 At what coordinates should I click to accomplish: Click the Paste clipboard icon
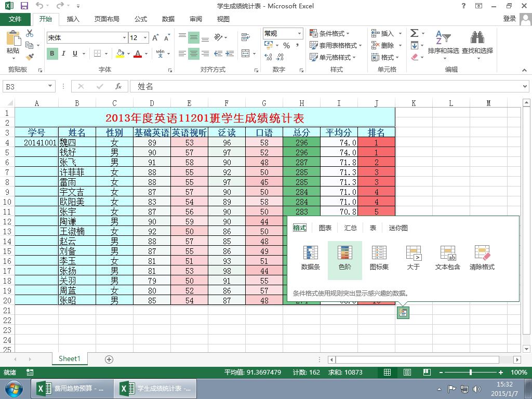(x=13, y=38)
